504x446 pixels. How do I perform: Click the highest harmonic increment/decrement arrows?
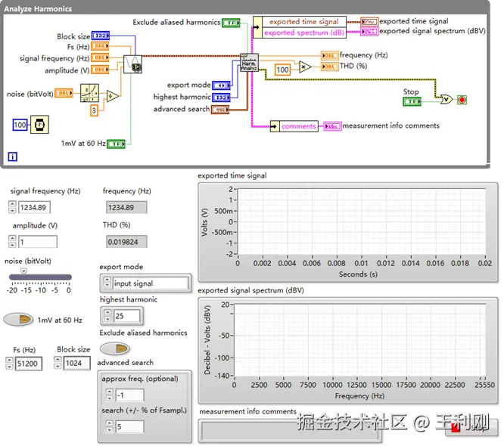[107, 316]
